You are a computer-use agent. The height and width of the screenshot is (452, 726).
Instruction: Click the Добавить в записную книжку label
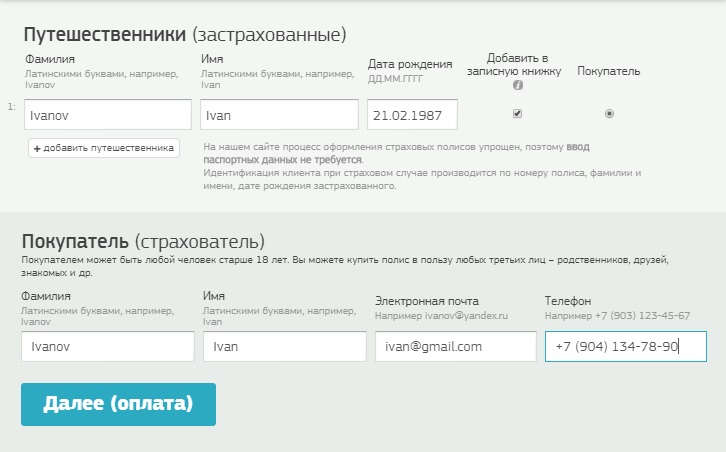click(x=515, y=65)
